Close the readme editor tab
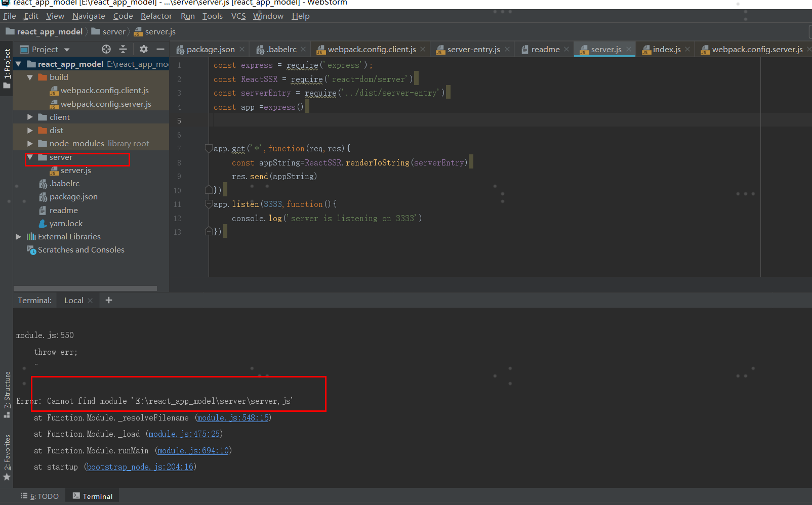812x505 pixels. pos(566,49)
